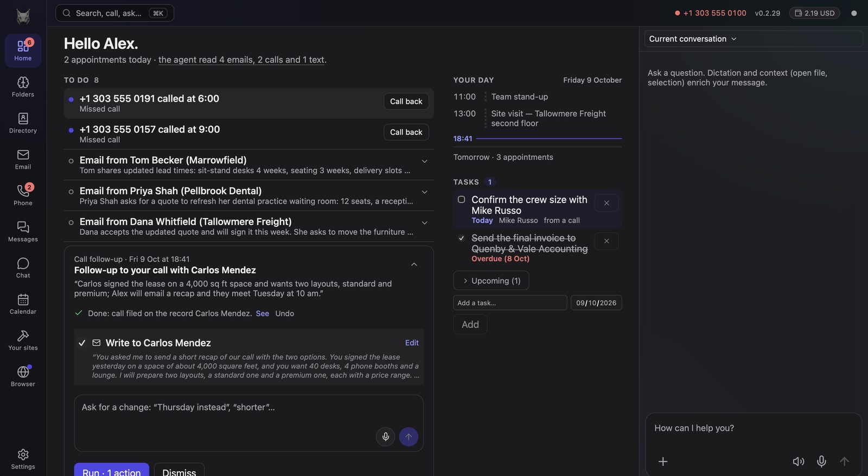This screenshot has width=868, height=476.
Task: Check the Confirm crew size task checkbox
Action: pos(461,200)
